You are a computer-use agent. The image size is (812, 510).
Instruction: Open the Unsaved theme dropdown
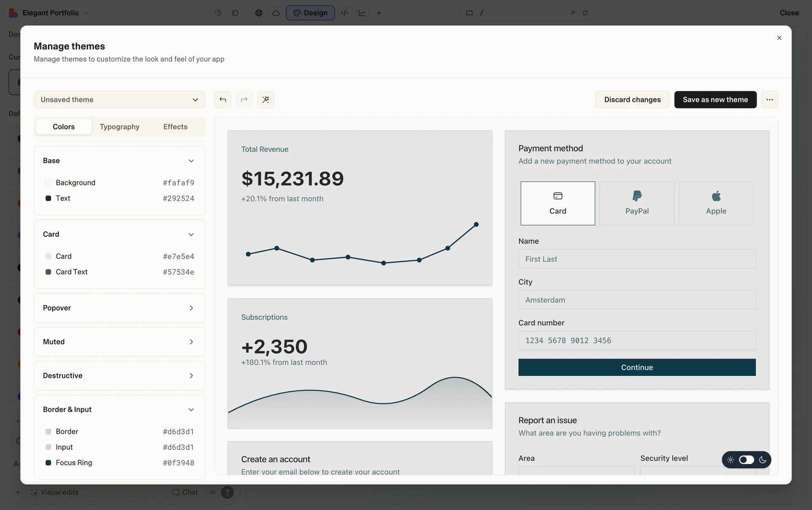119,99
